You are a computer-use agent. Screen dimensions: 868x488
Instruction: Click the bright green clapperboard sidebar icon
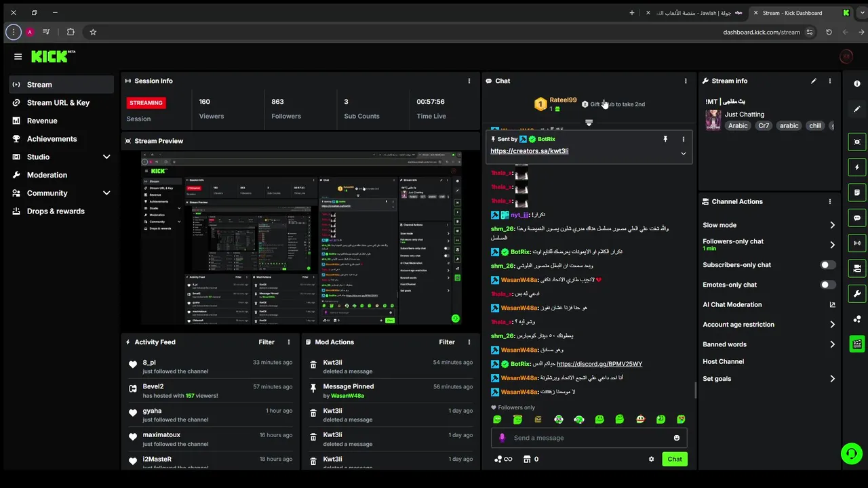pos(857,344)
